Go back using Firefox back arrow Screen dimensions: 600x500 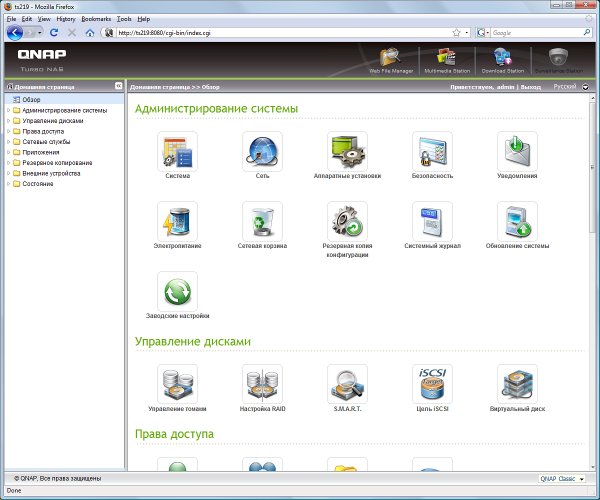[15, 33]
